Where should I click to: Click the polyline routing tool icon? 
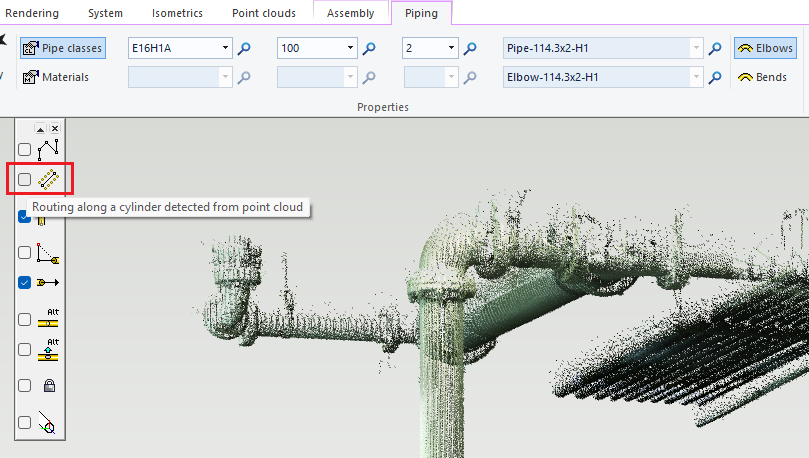point(48,149)
